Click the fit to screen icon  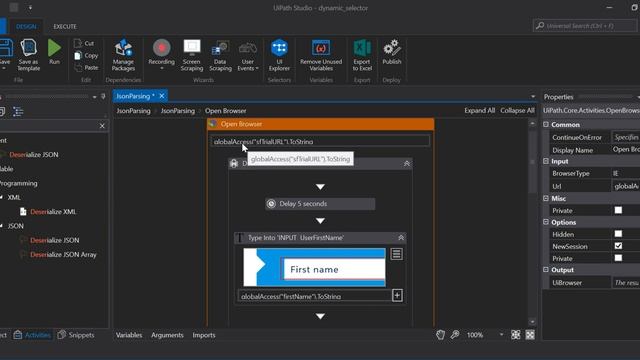[x=516, y=335]
